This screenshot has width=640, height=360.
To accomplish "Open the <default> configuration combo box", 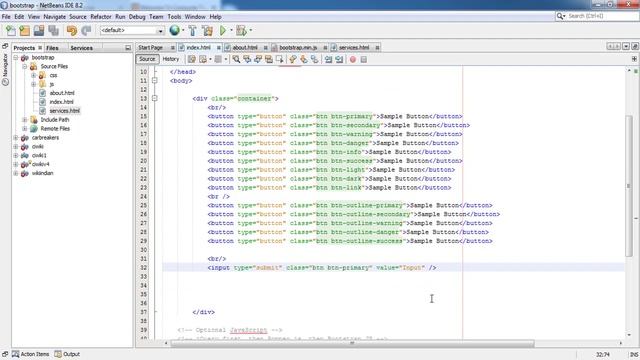I will tap(132, 31).
